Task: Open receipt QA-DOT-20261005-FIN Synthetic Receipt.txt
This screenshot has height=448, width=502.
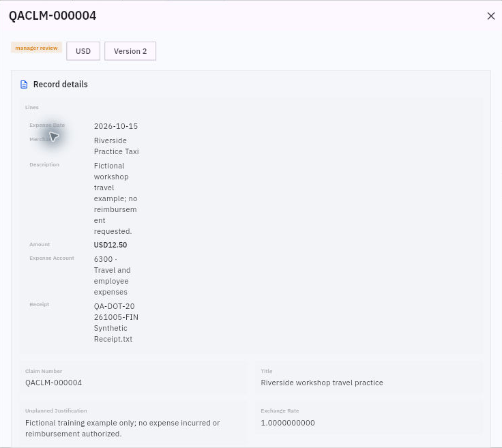Action: coord(116,323)
